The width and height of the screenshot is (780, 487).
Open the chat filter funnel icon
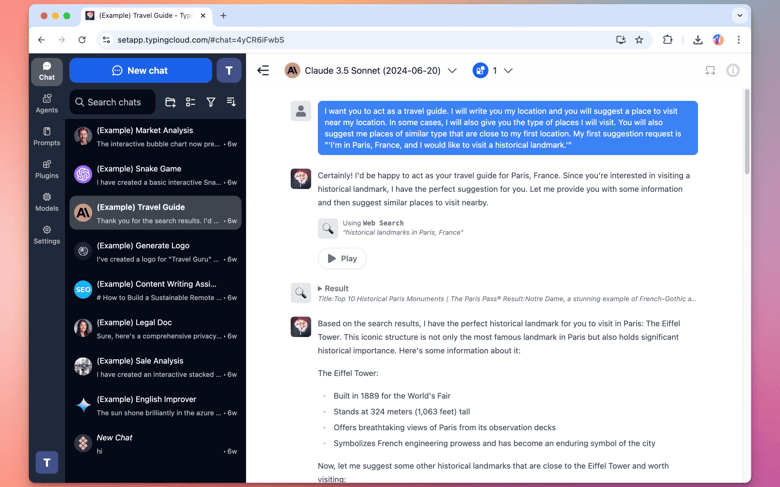pyautogui.click(x=211, y=102)
